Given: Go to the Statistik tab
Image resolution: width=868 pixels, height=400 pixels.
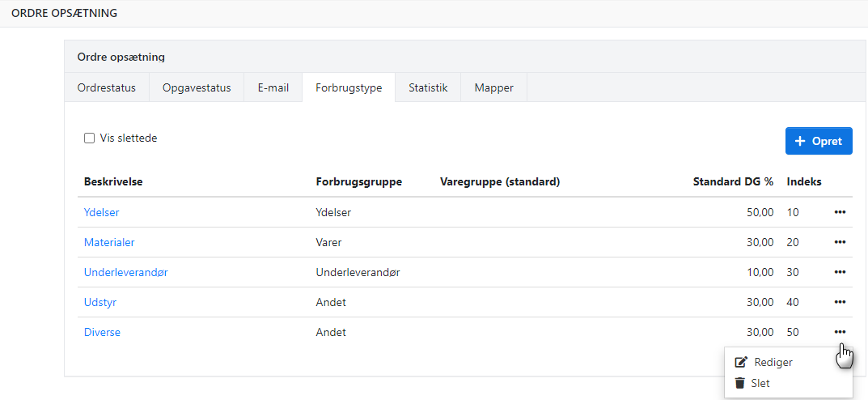Looking at the screenshot, I should 428,87.
